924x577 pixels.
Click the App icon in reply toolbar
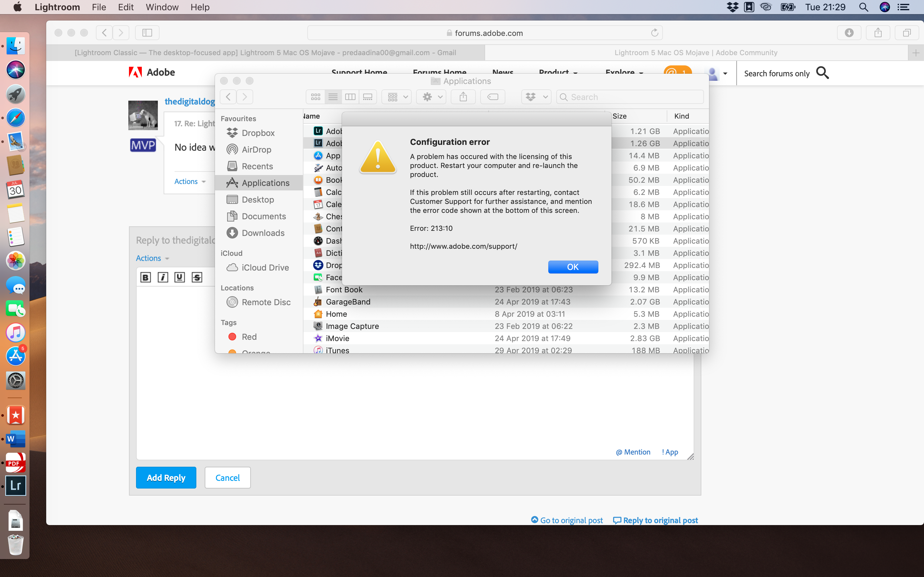pos(670,452)
